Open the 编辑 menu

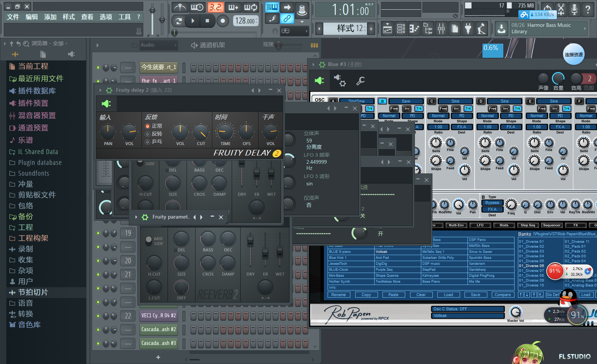(32, 17)
